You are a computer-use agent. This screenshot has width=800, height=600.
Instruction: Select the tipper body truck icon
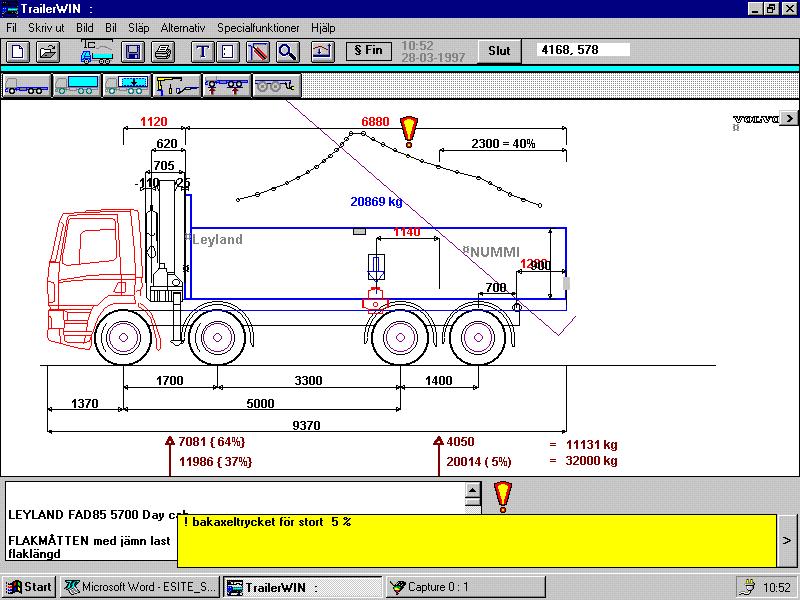pyautogui.click(x=127, y=85)
